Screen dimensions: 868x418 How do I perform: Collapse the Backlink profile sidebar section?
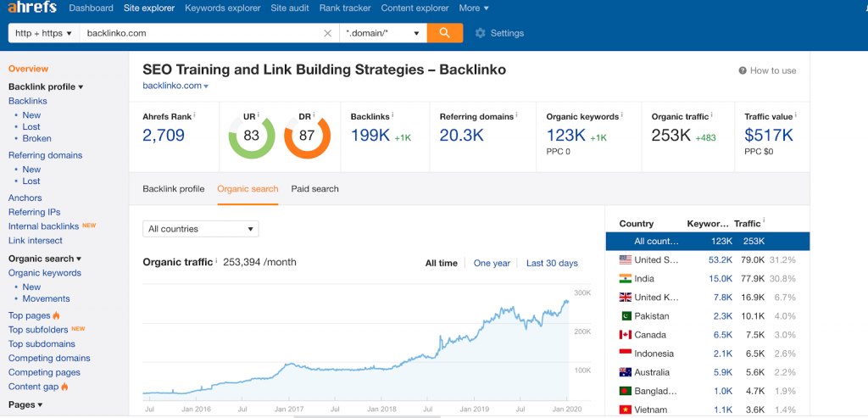(x=46, y=87)
